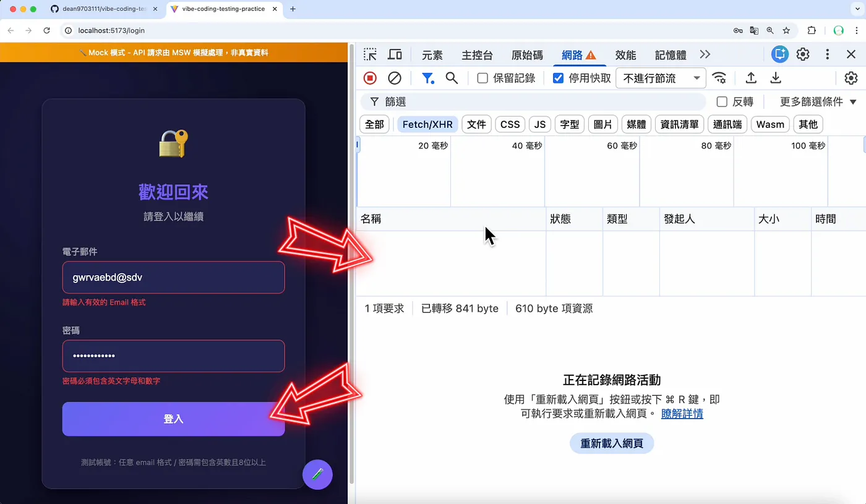The height and width of the screenshot is (504, 866).
Task: Click the floating pencil button on login page
Action: tap(317, 474)
